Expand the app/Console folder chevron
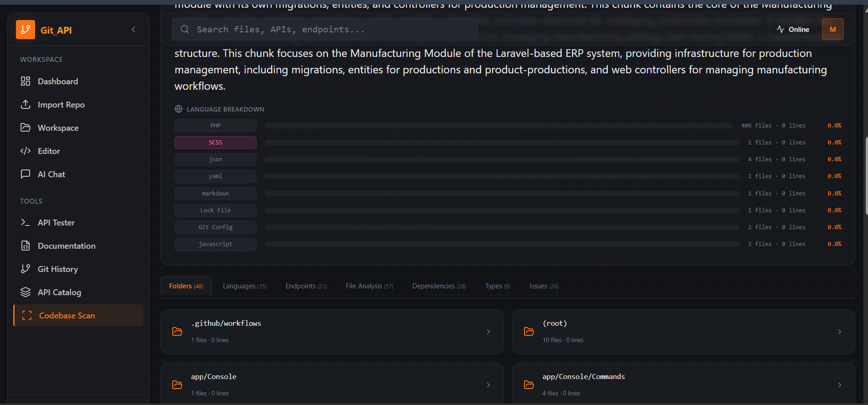 pos(488,385)
